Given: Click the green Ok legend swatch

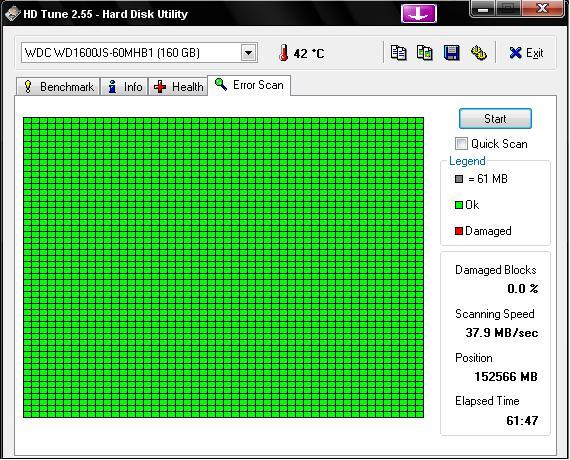Looking at the screenshot, I should pos(459,205).
